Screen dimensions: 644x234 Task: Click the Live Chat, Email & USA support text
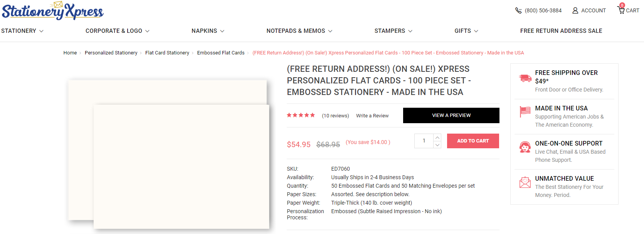(570, 156)
